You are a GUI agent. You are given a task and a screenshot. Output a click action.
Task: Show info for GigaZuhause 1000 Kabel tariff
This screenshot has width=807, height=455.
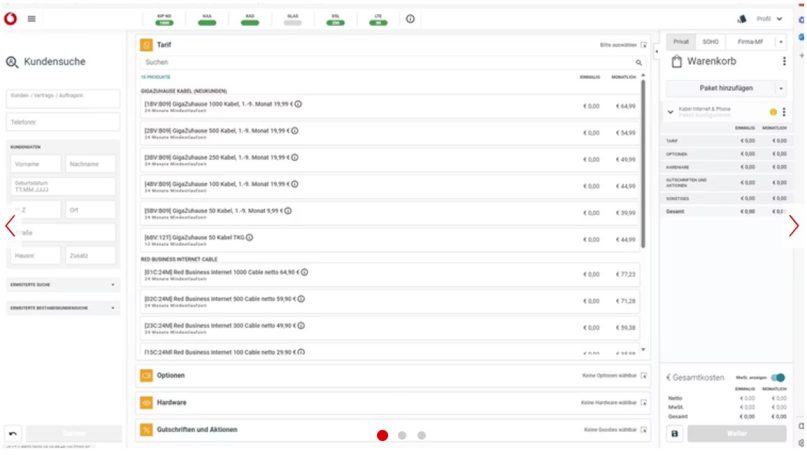click(x=298, y=103)
